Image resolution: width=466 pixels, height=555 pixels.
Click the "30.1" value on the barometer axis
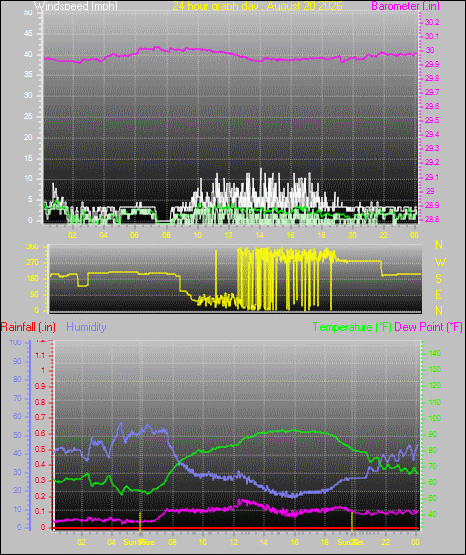[432, 36]
